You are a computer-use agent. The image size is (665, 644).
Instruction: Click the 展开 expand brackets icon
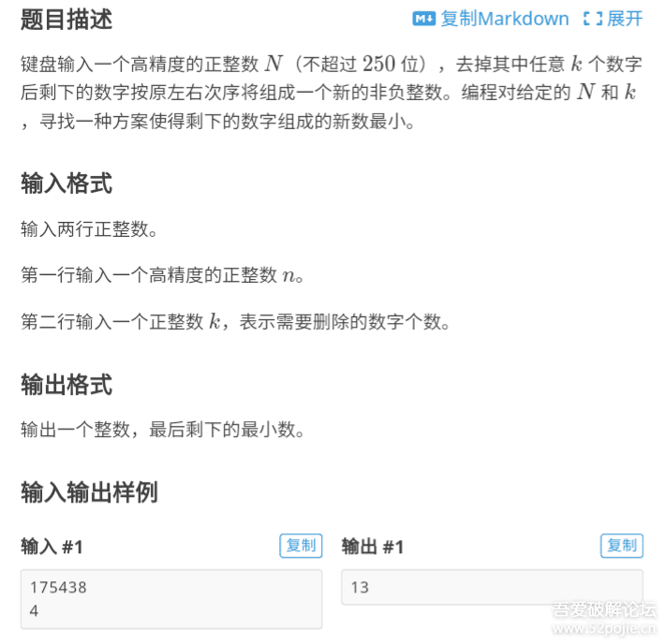click(593, 19)
